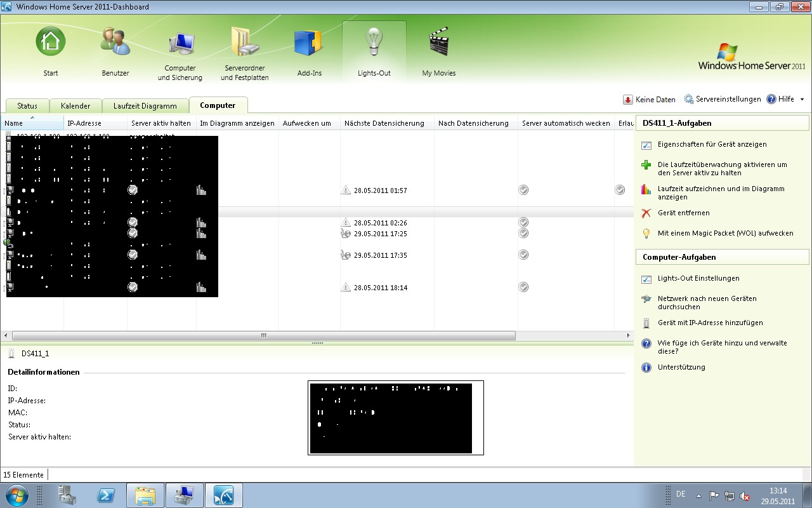Click warning icon beside 28.05.2011 02:26
The width and height of the screenshot is (812, 508).
coord(346,222)
